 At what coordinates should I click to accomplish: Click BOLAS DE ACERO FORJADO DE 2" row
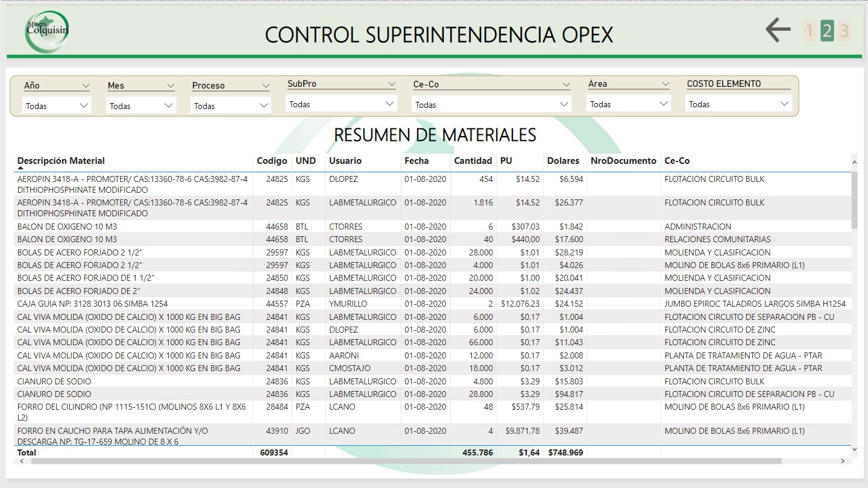coord(432,291)
